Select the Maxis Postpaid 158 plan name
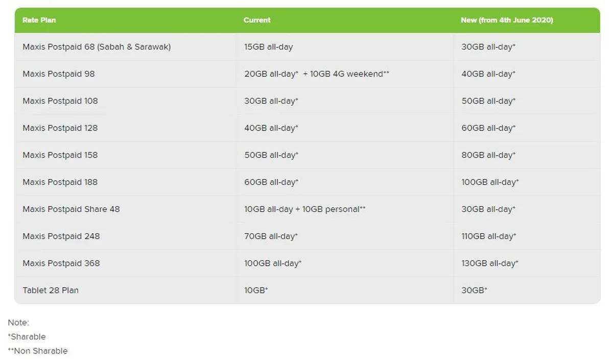Image resolution: width=613 pixels, height=364 pixels. [x=60, y=155]
